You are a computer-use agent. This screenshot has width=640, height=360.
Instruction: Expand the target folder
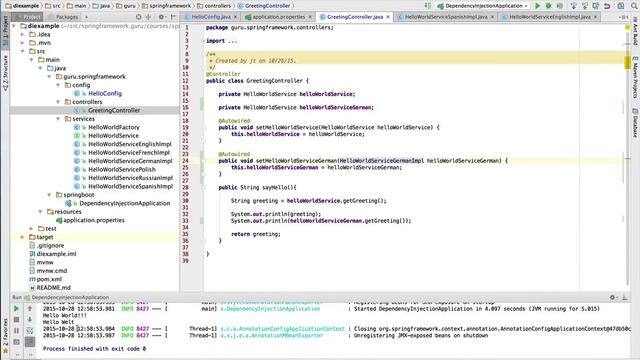(23, 237)
